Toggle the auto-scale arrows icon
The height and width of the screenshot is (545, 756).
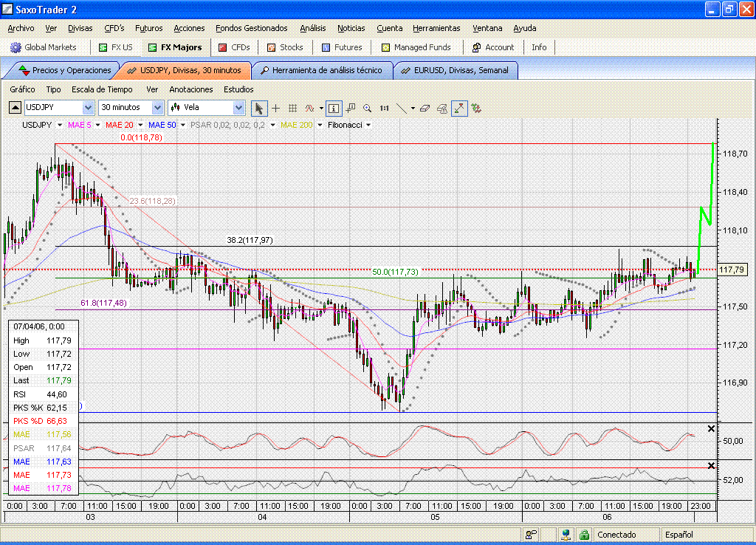[459, 108]
